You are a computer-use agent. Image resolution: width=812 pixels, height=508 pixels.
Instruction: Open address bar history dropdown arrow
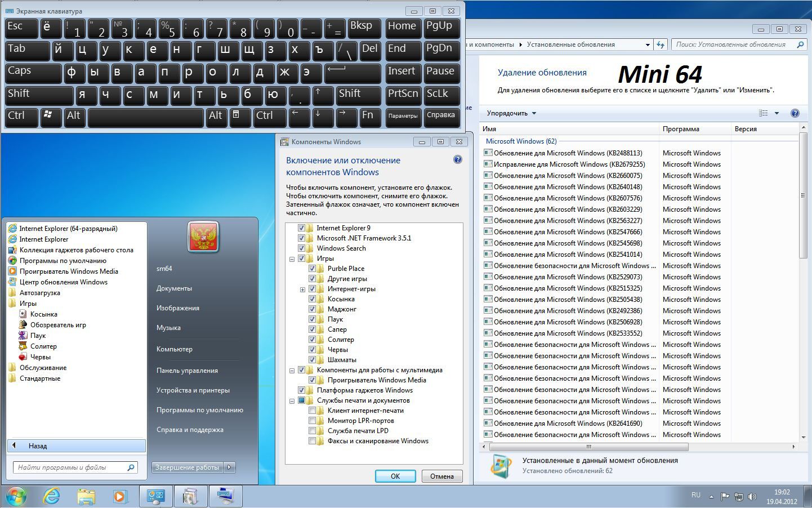tap(648, 44)
